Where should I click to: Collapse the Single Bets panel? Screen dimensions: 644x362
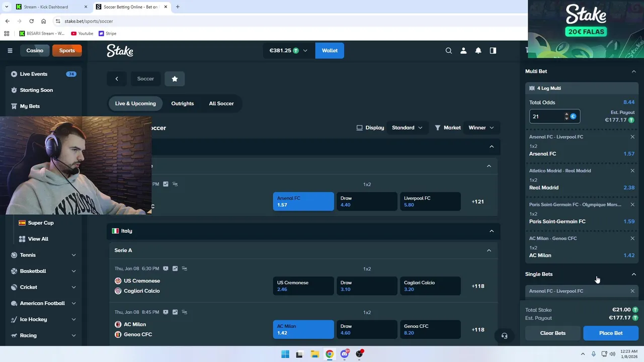[633, 274]
